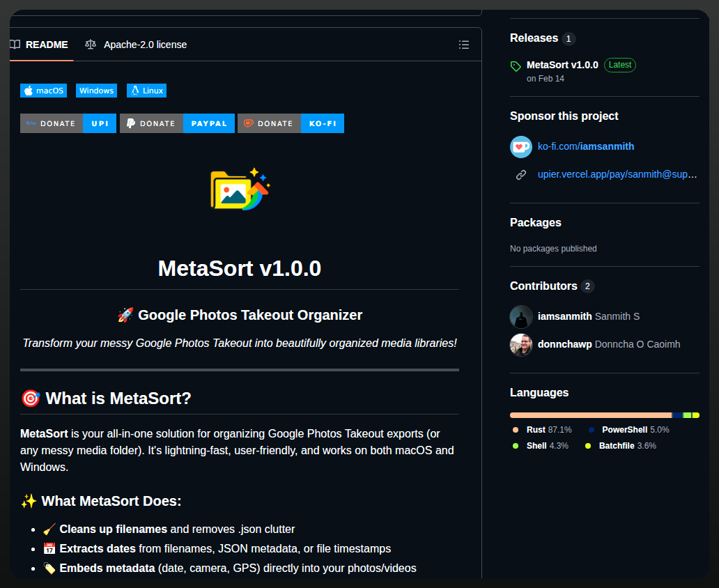Viewport: 719px width, 588px height.
Task: Click the 'Google Photos Takeout Organizer' heading
Action: 240,315
